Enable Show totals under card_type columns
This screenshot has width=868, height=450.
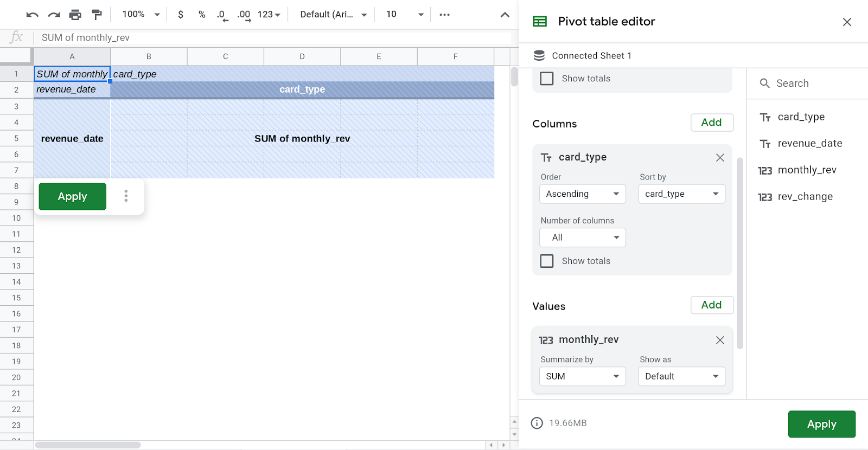(x=547, y=261)
